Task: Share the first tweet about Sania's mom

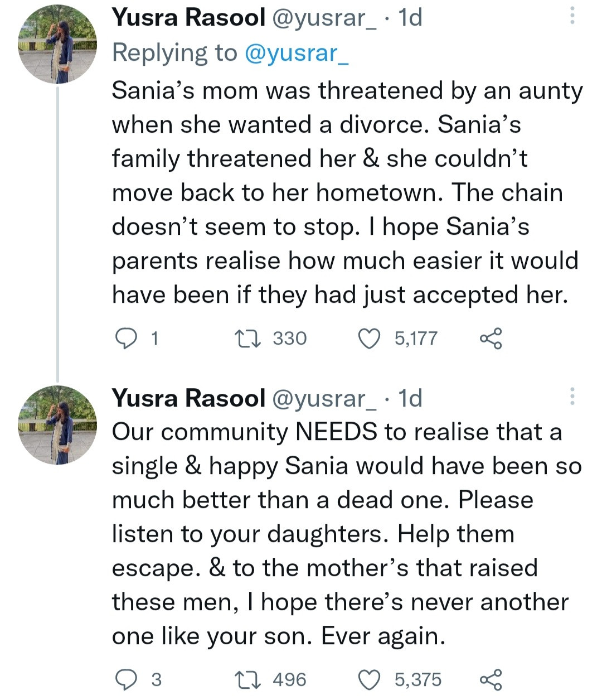Action: (x=491, y=339)
